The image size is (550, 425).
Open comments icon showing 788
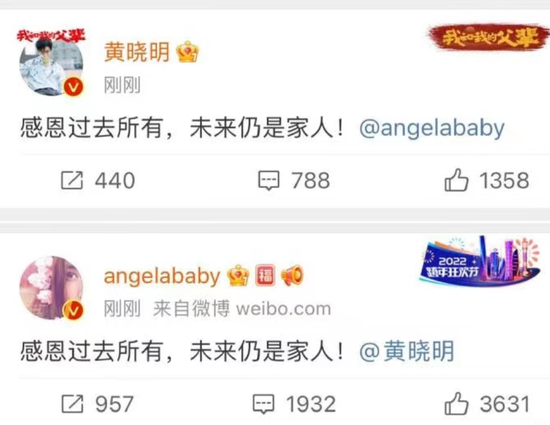click(269, 181)
